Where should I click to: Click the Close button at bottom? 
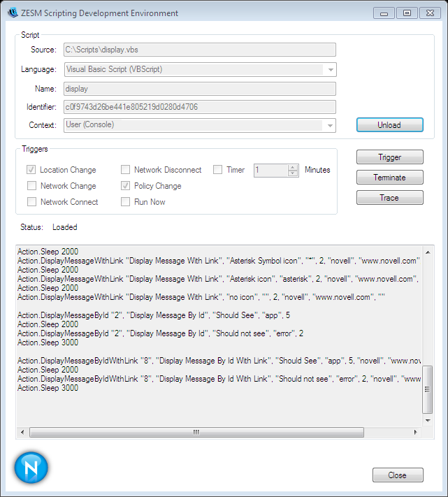pos(398,475)
